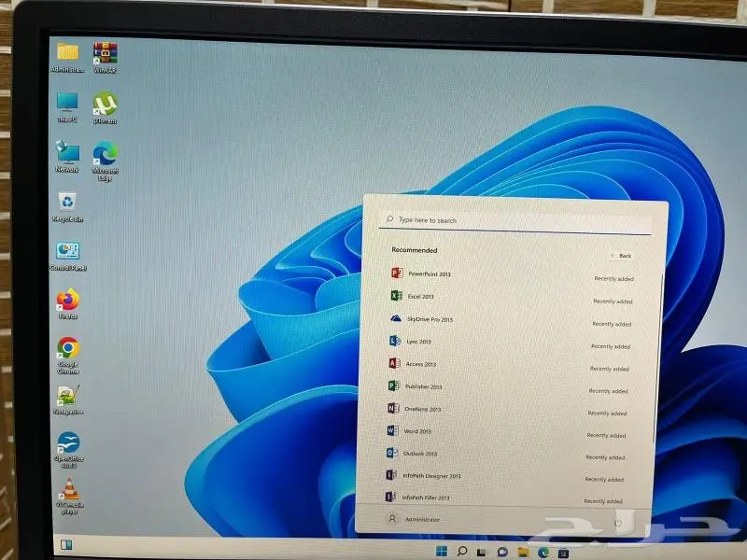Image resolution: width=747 pixels, height=560 pixels.
Task: Open the Chat icon on the taskbar
Action: pos(502,553)
